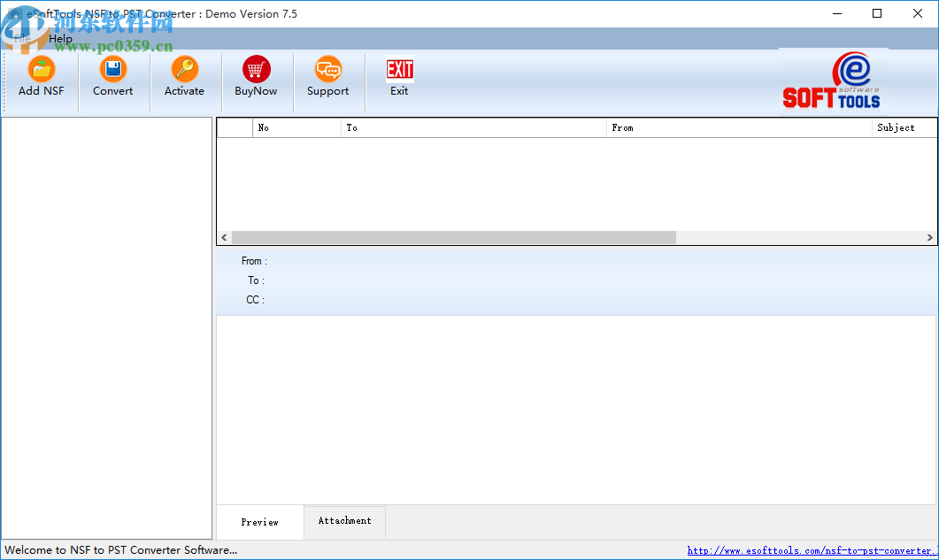
Task: Click the Subject column header
Action: pyautogui.click(x=903, y=127)
